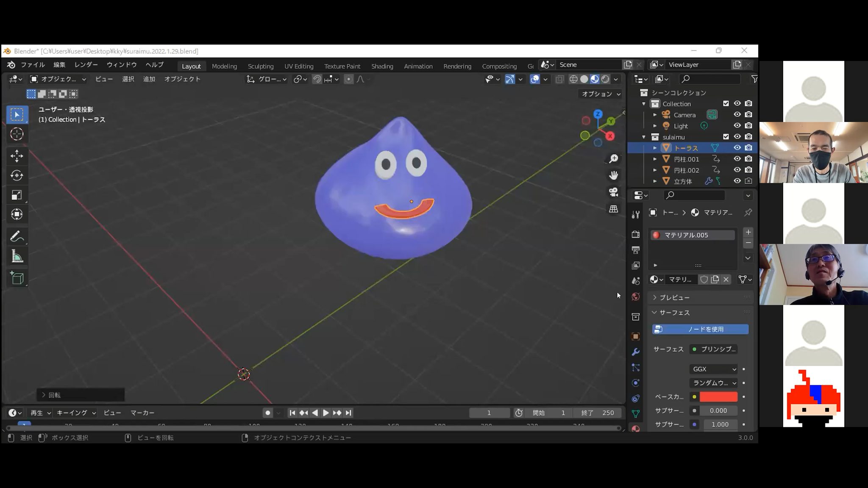The width and height of the screenshot is (868, 488).
Task: Click the ノードを使用 button
Action: coord(701,329)
